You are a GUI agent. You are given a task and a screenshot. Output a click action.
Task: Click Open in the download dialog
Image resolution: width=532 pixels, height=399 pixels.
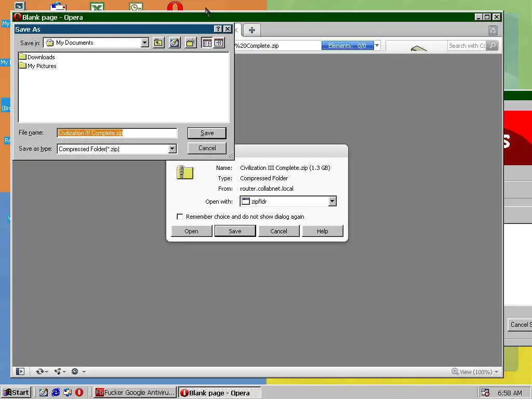191,231
